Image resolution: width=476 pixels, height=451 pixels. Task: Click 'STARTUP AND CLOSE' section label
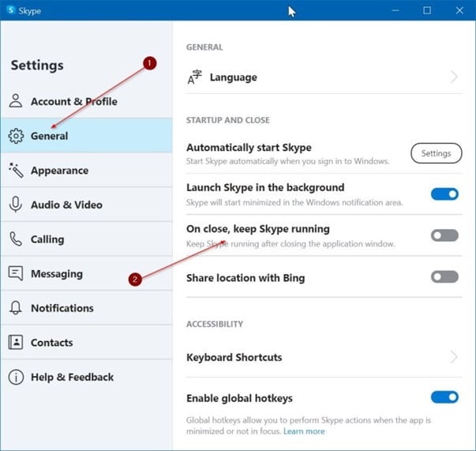[228, 120]
